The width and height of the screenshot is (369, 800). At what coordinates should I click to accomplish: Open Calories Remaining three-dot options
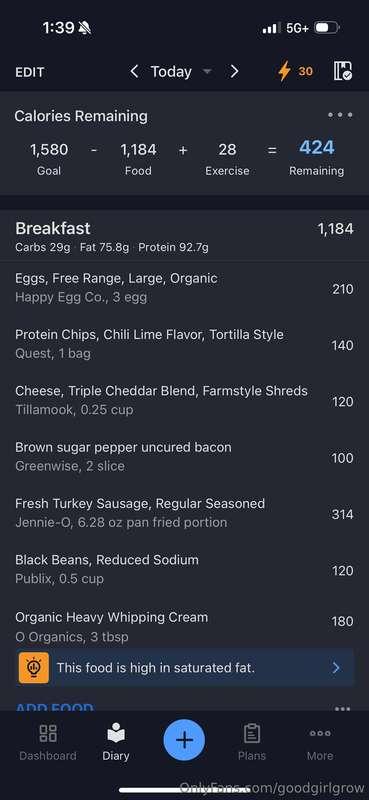coord(340,115)
